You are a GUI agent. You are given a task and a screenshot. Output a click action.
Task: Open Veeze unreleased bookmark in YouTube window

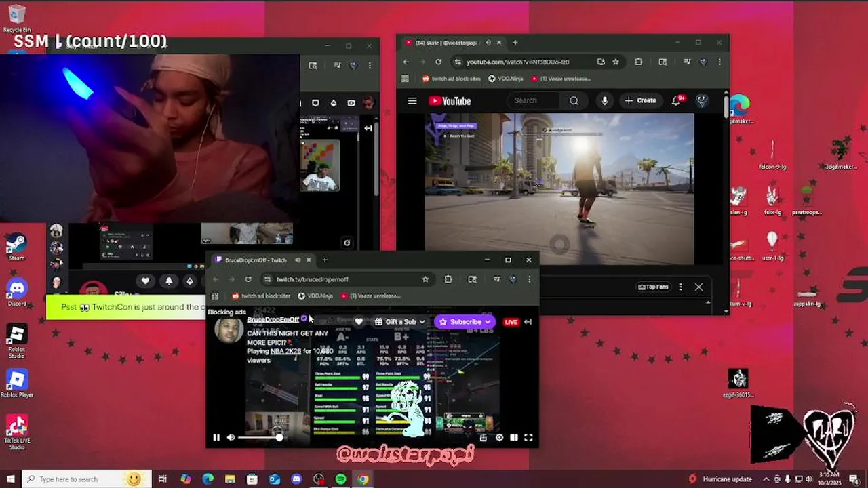coord(561,79)
